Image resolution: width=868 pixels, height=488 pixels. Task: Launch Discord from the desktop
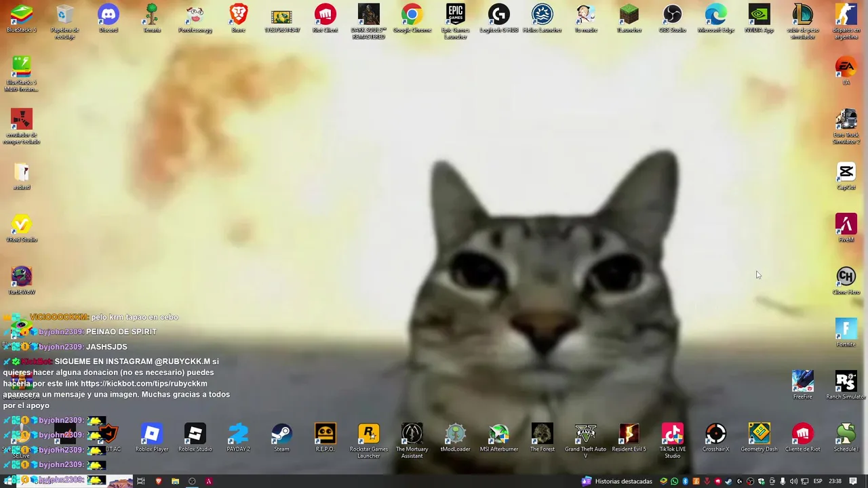pos(108,19)
